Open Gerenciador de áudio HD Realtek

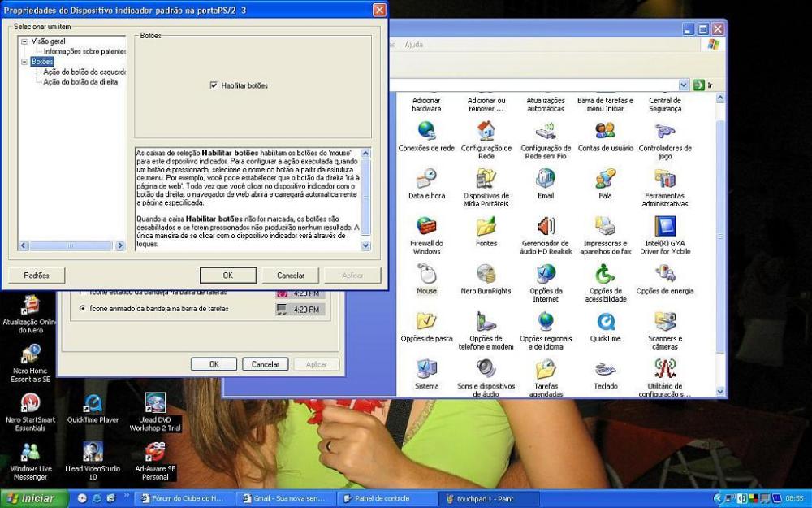click(x=546, y=228)
